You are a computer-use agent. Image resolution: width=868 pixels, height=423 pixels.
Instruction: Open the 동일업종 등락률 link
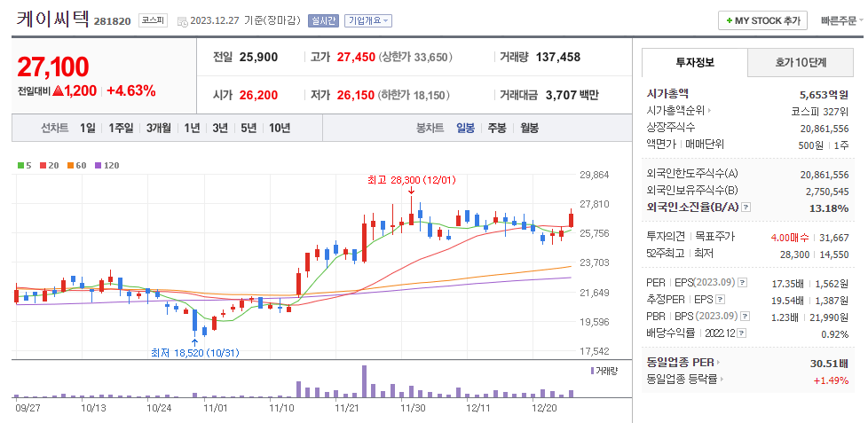pyautogui.click(x=683, y=380)
